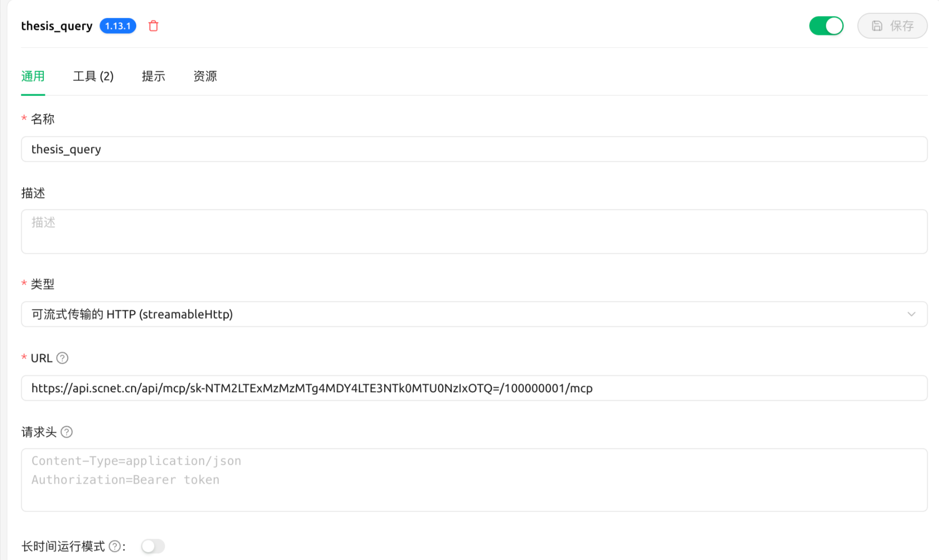Enable the 长时间运行模式 switch
This screenshot has height=560, width=939.
click(153, 546)
